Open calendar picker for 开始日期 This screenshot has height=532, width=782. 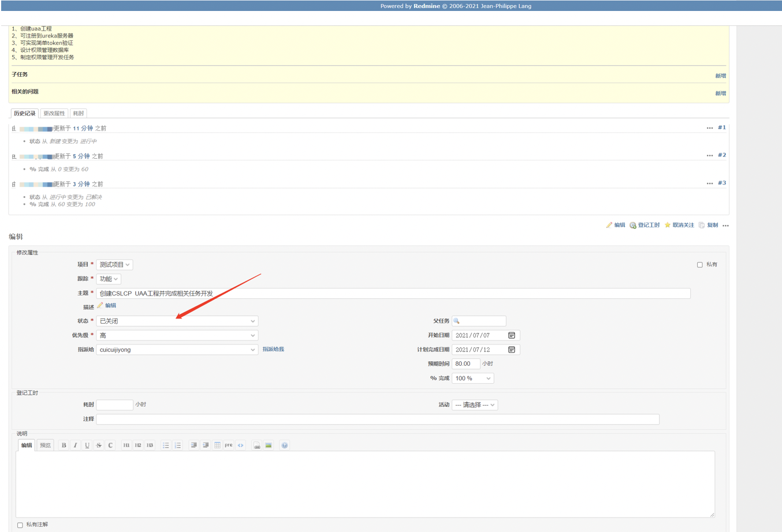(512, 335)
